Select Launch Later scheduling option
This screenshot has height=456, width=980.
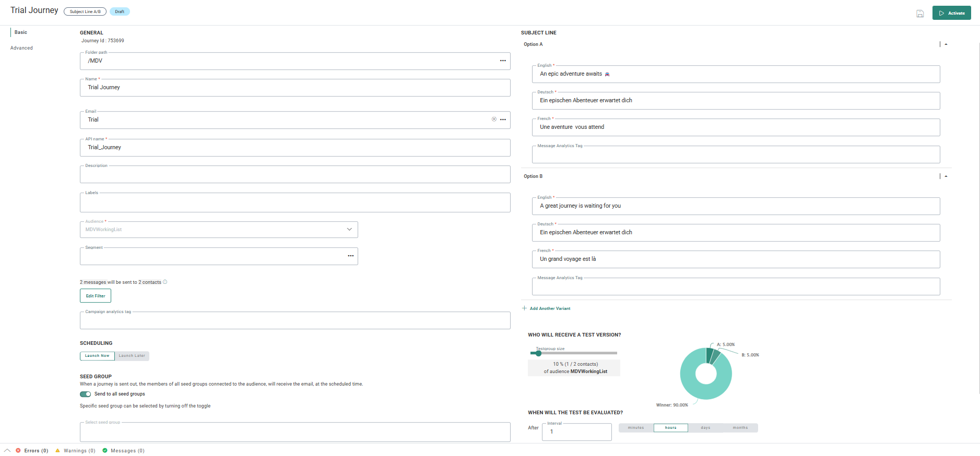tap(132, 356)
